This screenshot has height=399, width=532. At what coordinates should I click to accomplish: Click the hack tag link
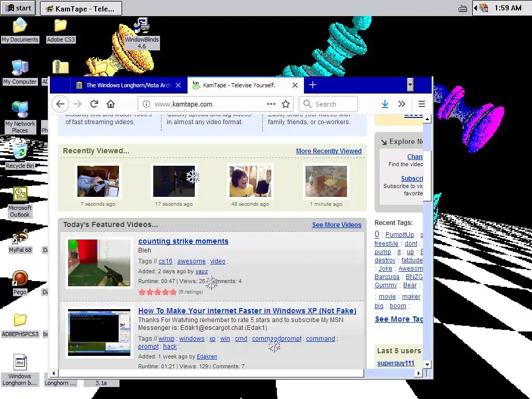tap(170, 347)
